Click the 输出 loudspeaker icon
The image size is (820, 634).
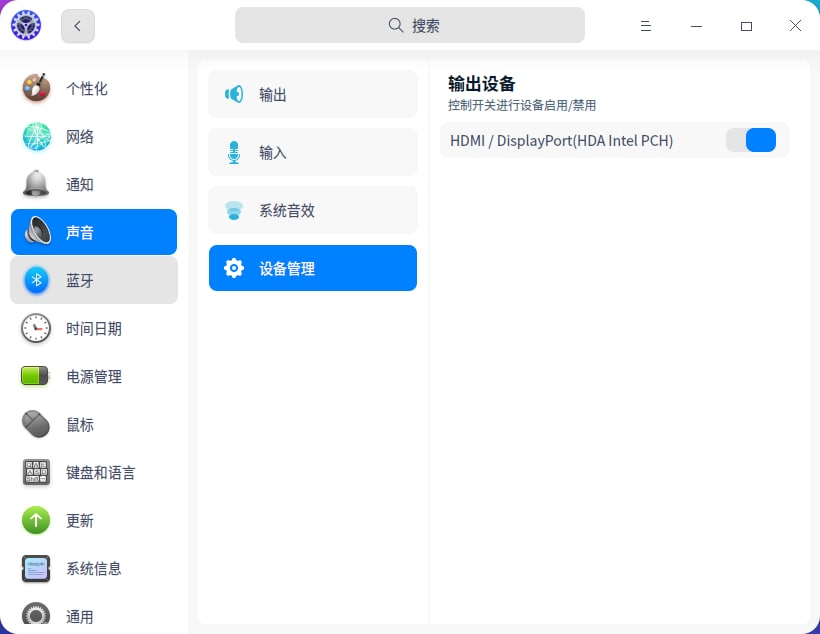pyautogui.click(x=234, y=94)
